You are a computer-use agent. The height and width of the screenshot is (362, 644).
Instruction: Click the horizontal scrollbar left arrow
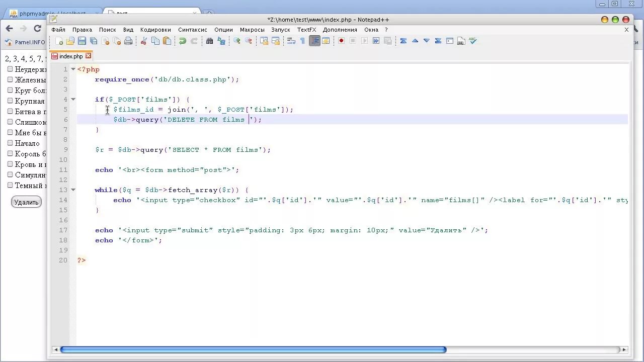click(56, 349)
